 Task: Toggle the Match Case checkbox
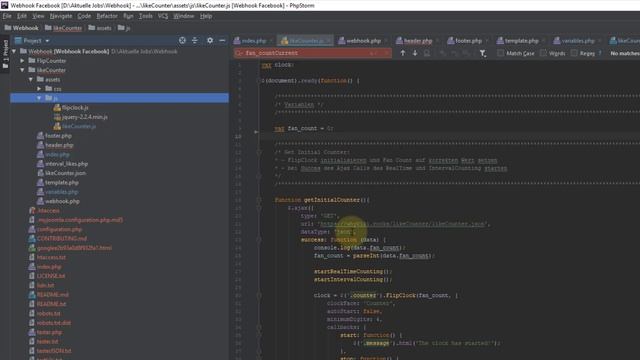[x=500, y=53]
